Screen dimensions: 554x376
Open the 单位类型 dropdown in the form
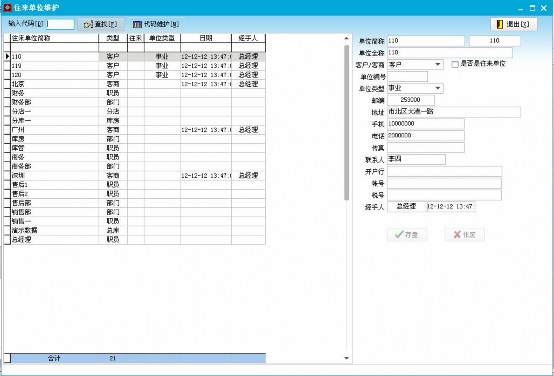coord(438,88)
